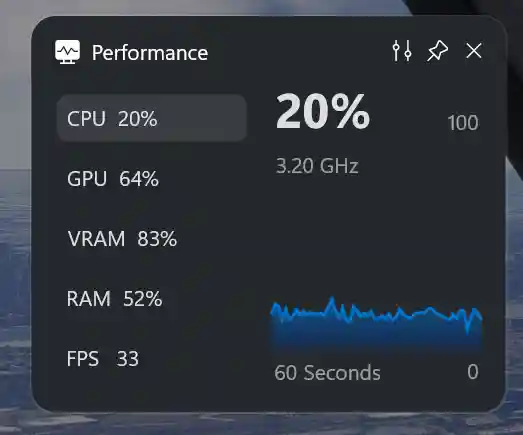Close the Performance widget
Screen dimensions: 523x435
click(474, 51)
